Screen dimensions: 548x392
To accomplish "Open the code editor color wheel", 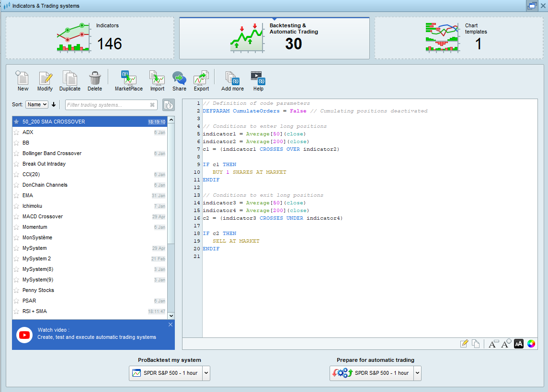I will (531, 344).
